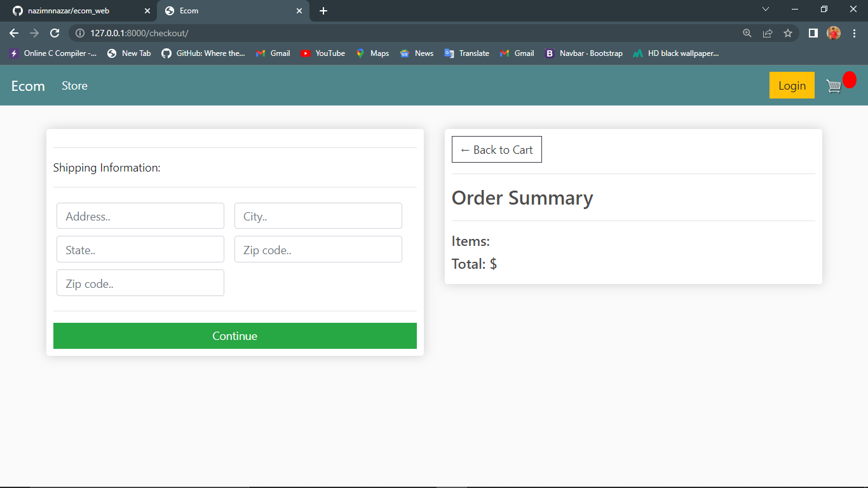
Task: Open the zoom magnifier icon in address bar
Action: point(747,33)
